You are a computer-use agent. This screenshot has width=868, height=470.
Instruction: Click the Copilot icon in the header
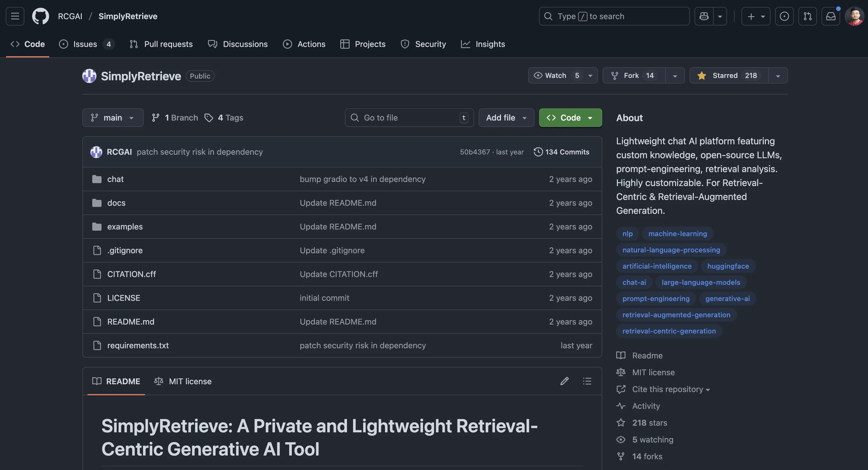(703, 16)
